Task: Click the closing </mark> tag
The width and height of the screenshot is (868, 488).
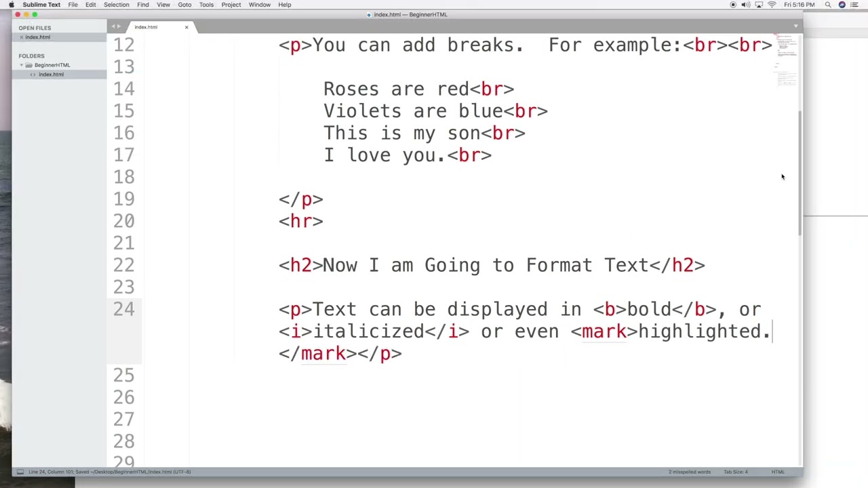Action: tap(318, 353)
